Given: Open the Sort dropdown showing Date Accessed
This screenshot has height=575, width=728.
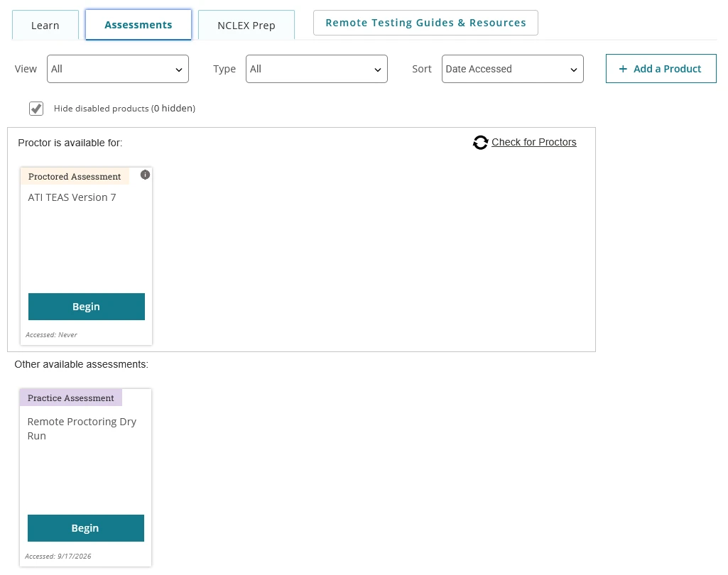Looking at the screenshot, I should pos(513,69).
